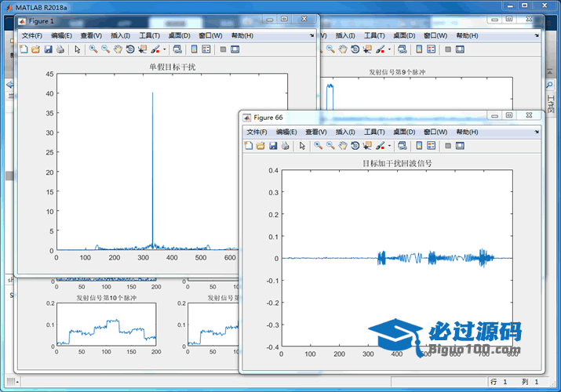The image size is (561, 392).
Task: Click Save icon in Figure 66 toolbar
Action: pos(273,146)
